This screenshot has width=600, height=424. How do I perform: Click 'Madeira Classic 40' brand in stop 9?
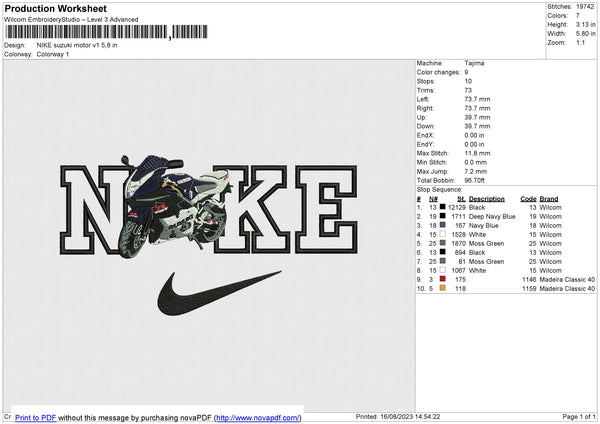[x=567, y=279]
